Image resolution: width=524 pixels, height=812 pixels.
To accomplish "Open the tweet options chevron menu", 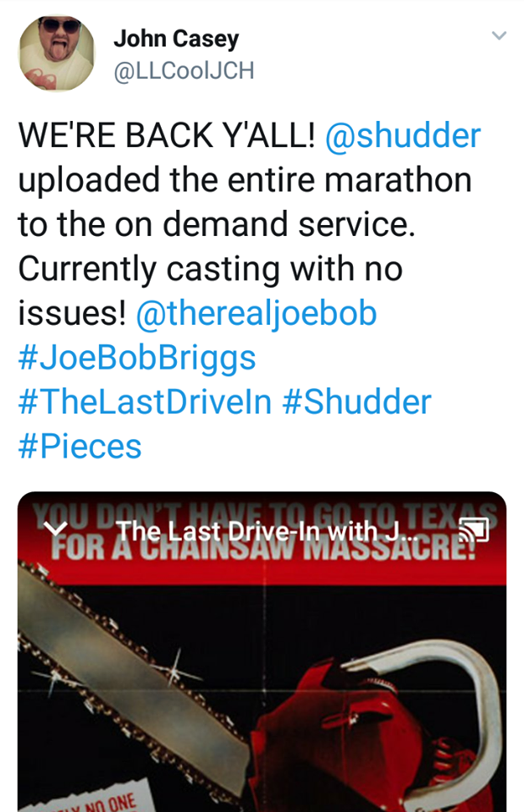I will tap(499, 36).
